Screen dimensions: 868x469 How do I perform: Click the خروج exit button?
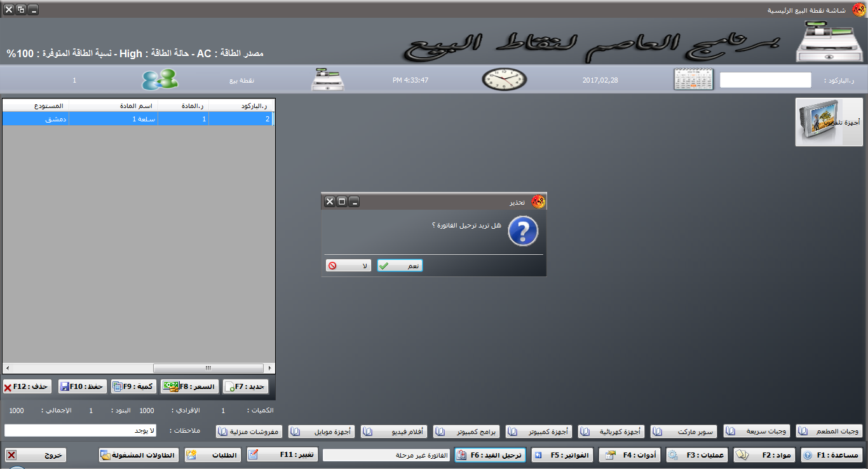pyautogui.click(x=36, y=455)
